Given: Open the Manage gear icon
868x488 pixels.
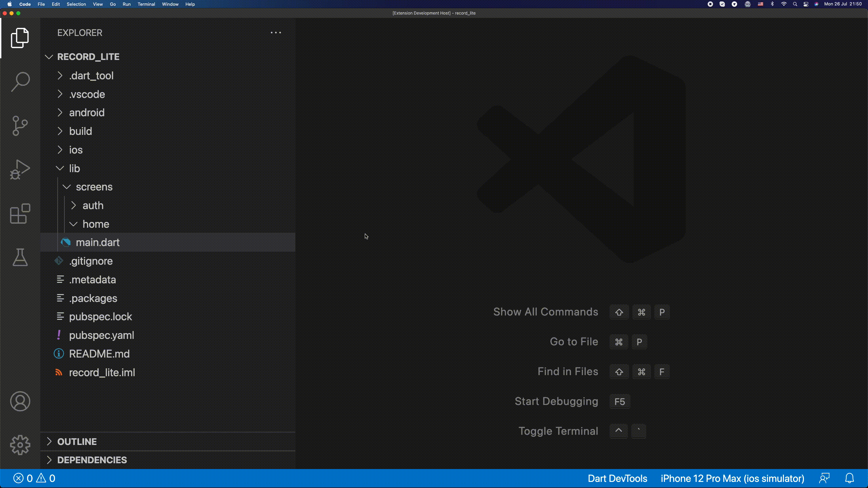Looking at the screenshot, I should pos(20,445).
